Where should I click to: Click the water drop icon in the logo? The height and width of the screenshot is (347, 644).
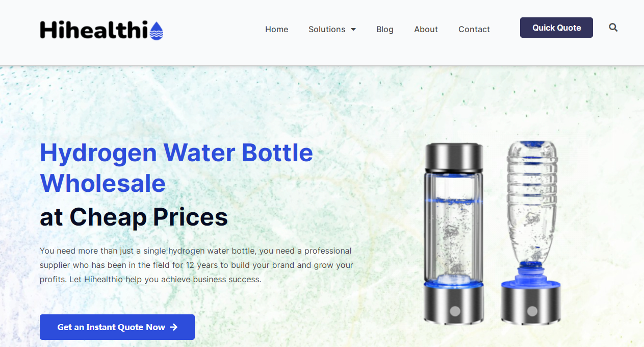(157, 31)
